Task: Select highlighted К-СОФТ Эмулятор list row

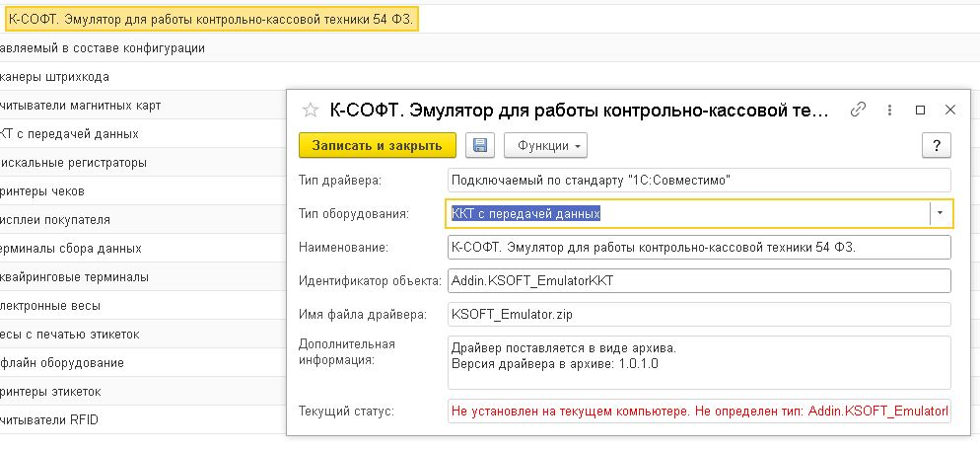Action: pyautogui.click(x=211, y=20)
